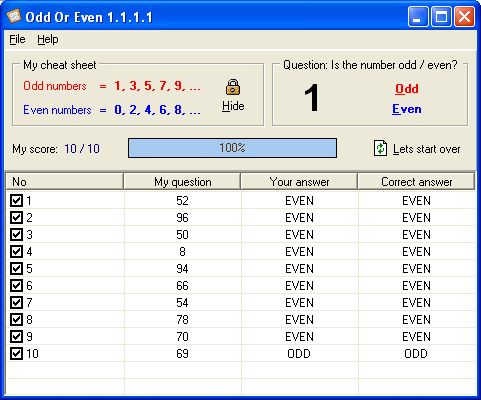
Task: Toggle checkbox for row 5
Action: (x=16, y=269)
